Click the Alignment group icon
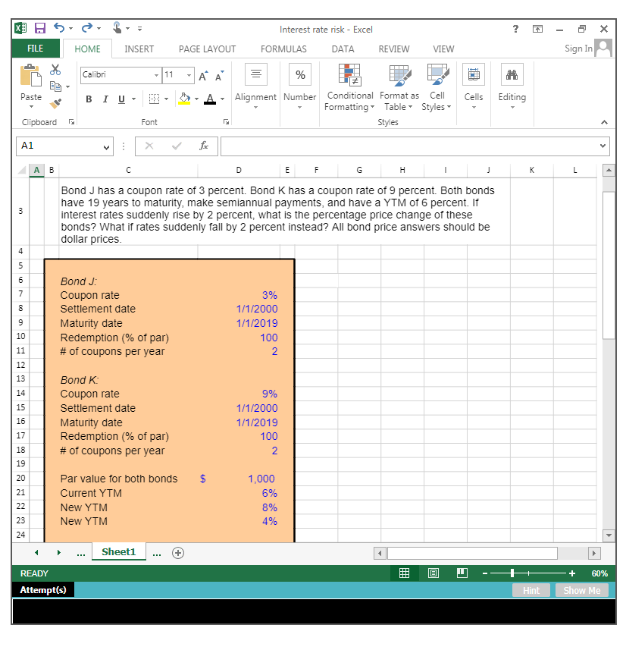This screenshot has width=626, height=672. [x=256, y=74]
